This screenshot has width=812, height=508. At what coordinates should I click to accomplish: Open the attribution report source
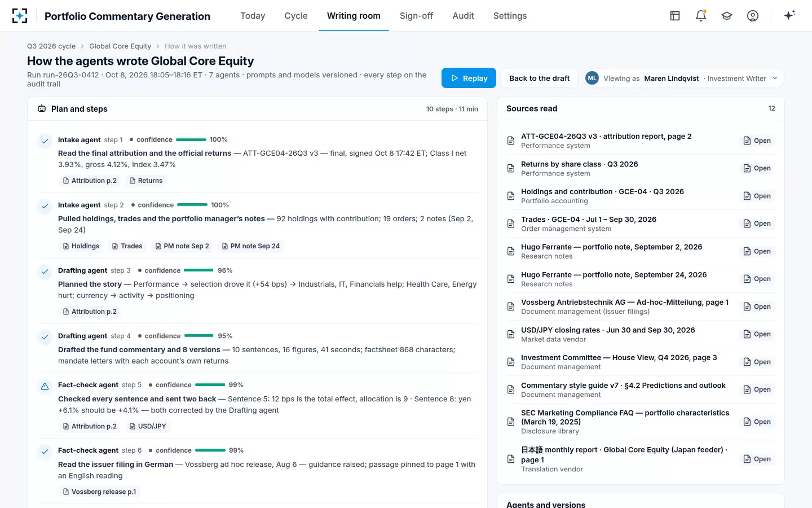[757, 141]
